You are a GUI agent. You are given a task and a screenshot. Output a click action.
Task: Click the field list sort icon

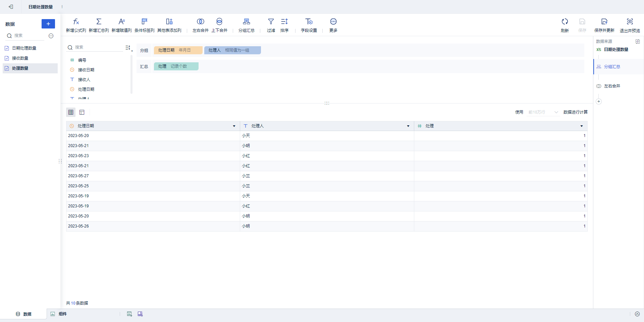tap(128, 48)
